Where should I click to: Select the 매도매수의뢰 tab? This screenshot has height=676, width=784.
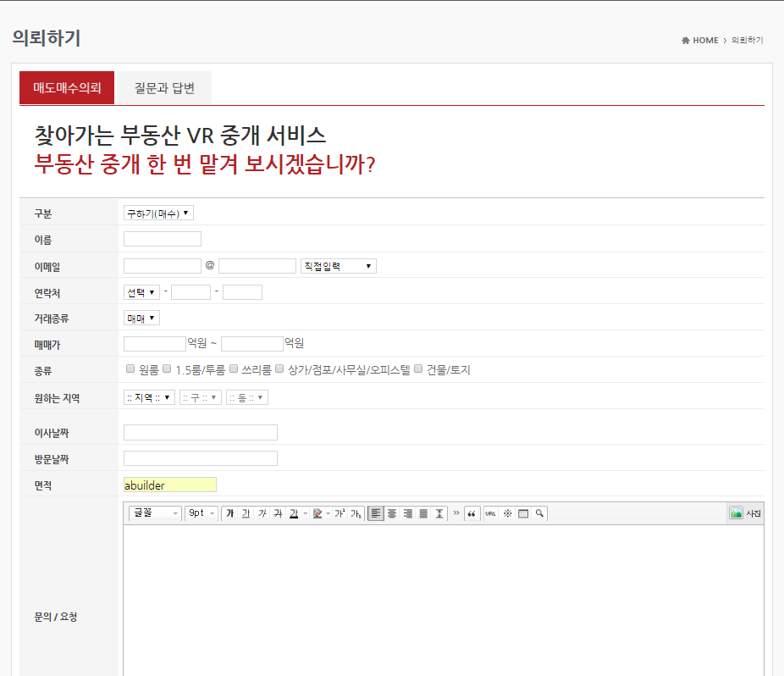click(67, 88)
